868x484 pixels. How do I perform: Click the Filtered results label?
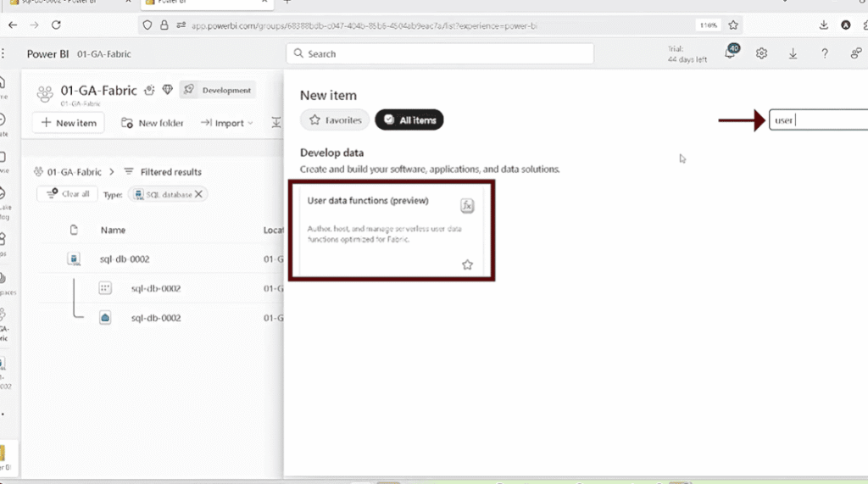tap(170, 172)
